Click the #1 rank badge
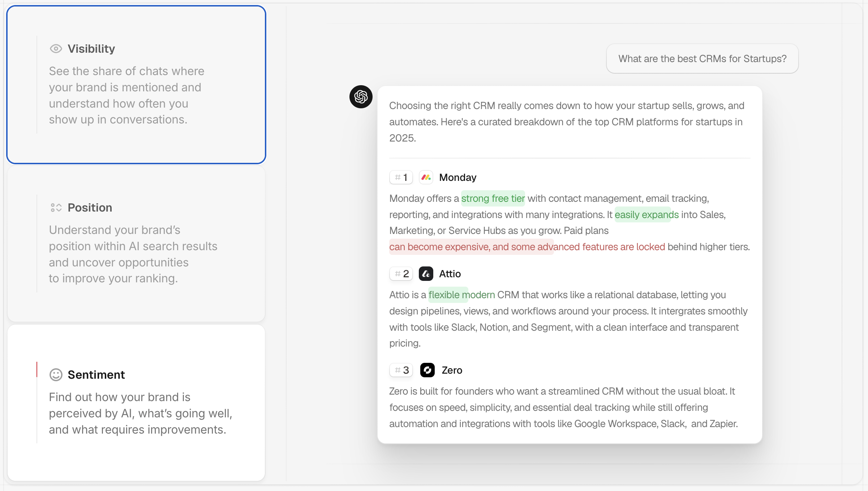 click(401, 177)
